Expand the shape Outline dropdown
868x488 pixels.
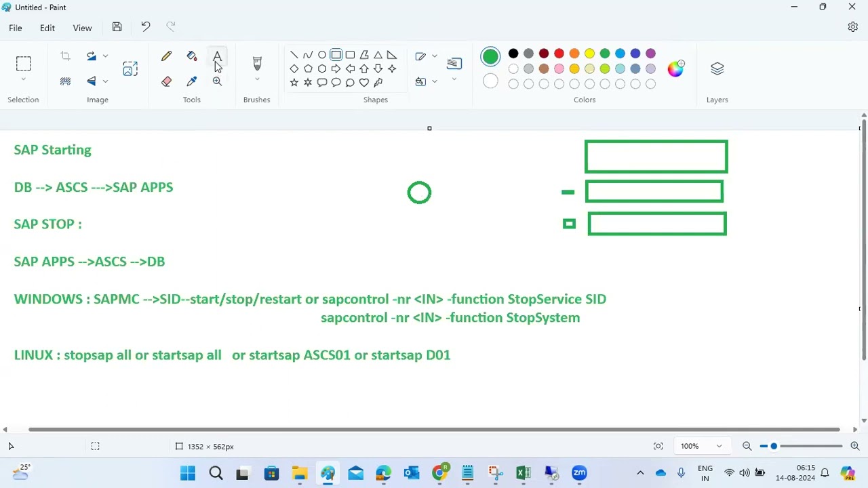tap(435, 56)
